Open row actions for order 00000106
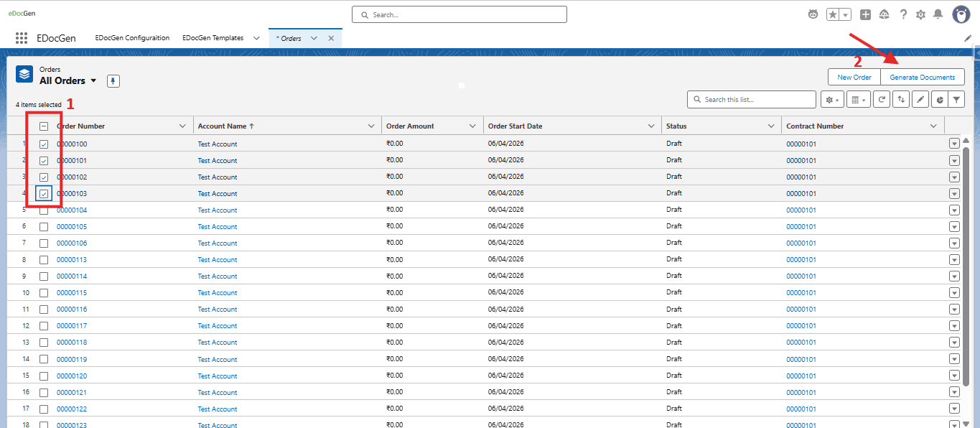 pos(954,243)
